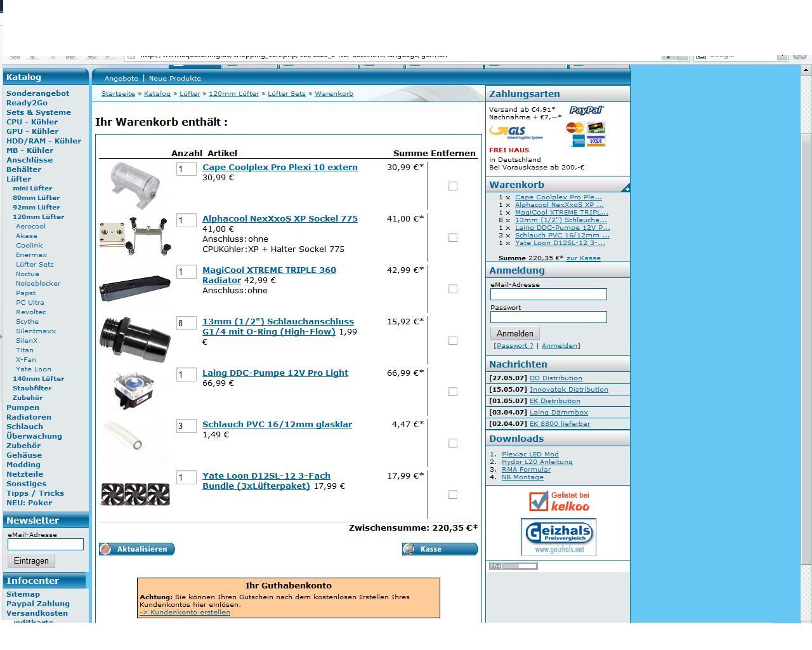Open Radiatoren catalog category
812x650 pixels.
tap(29, 417)
